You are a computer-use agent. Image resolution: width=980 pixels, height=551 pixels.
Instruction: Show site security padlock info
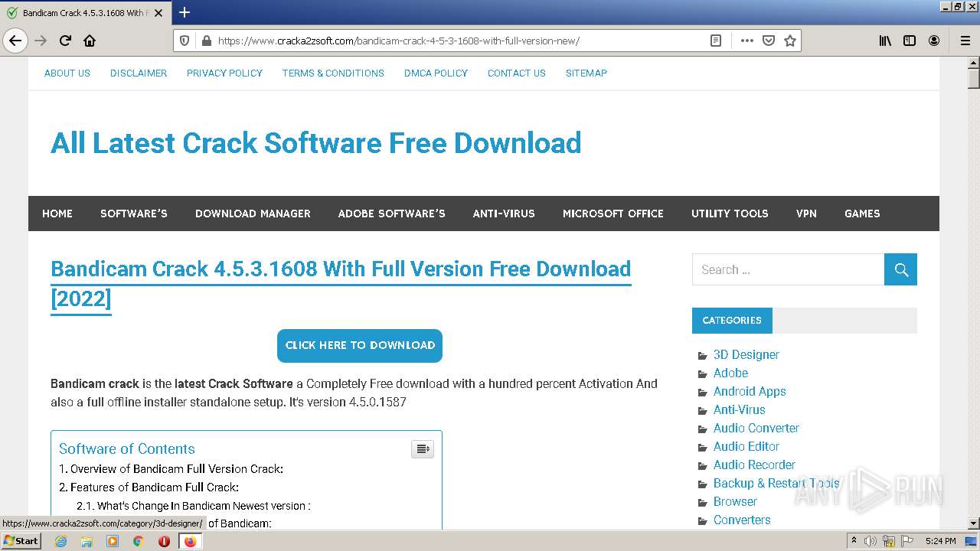tap(205, 41)
